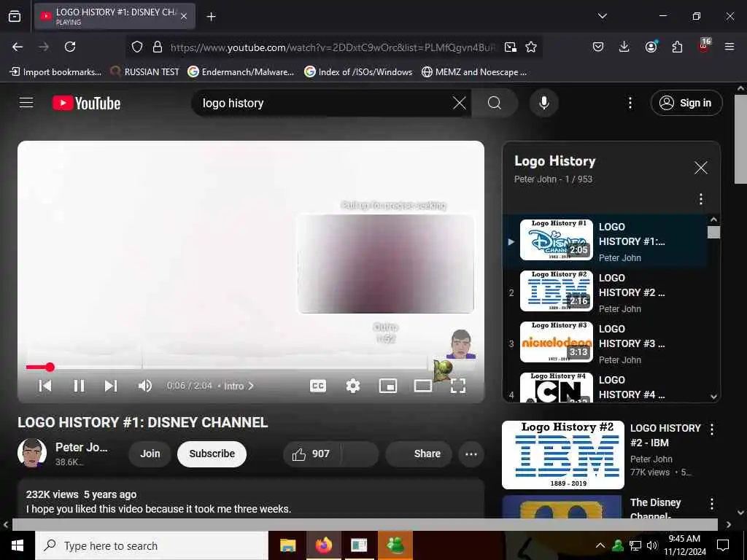Open tracking protection shield icon
747x560 pixels.
point(137,47)
